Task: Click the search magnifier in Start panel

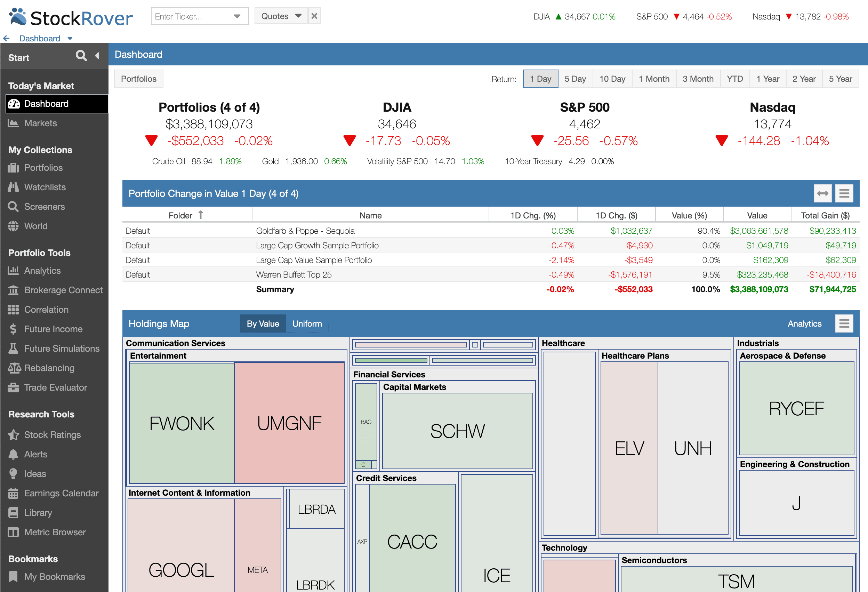Action: [81, 56]
